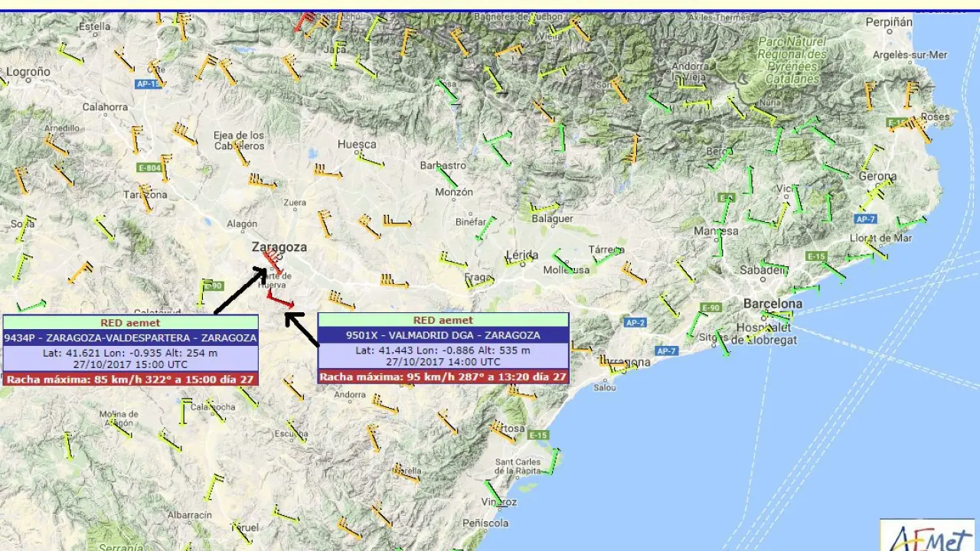Image resolution: width=980 pixels, height=551 pixels.
Task: Click the Zaragoza-Valdespartera station header
Action: [130, 337]
